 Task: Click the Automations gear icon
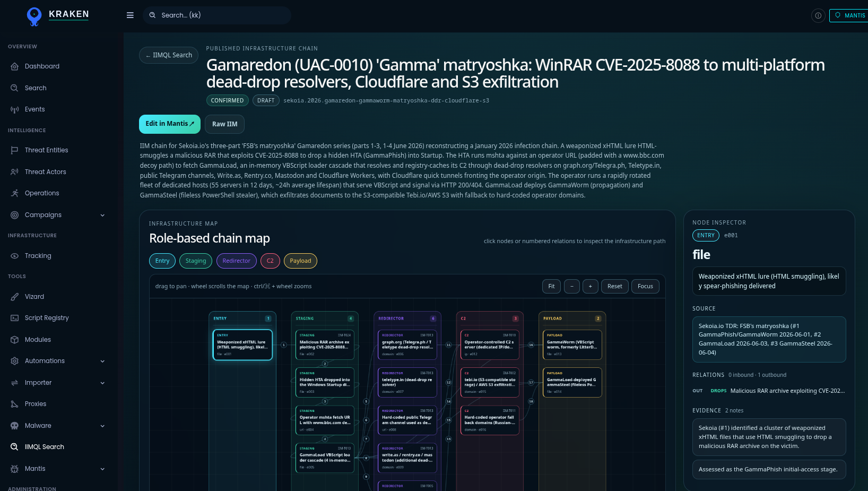15,361
